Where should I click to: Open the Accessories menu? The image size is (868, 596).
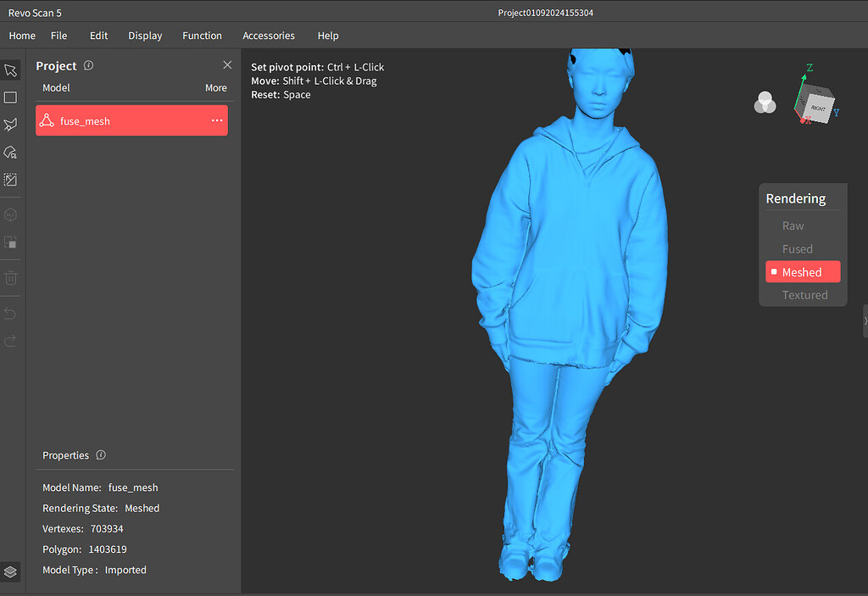coord(269,36)
